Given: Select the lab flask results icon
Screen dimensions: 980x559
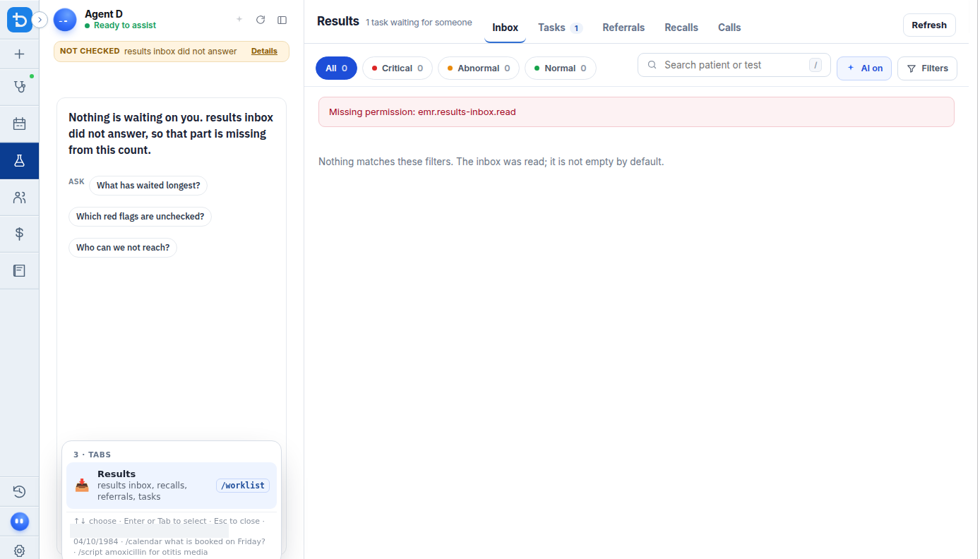Looking at the screenshot, I should pos(19,161).
